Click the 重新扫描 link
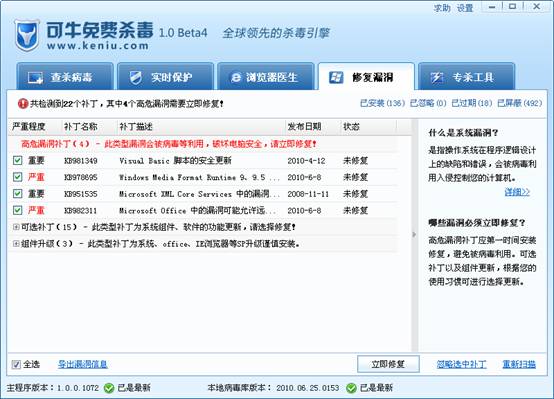The width and height of the screenshot is (554, 399). (x=519, y=364)
